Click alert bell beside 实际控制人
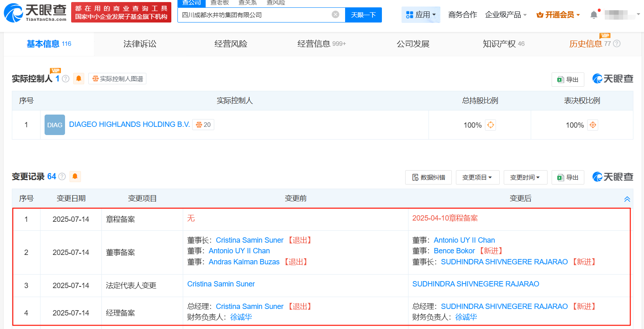The width and height of the screenshot is (644, 329). click(x=79, y=79)
